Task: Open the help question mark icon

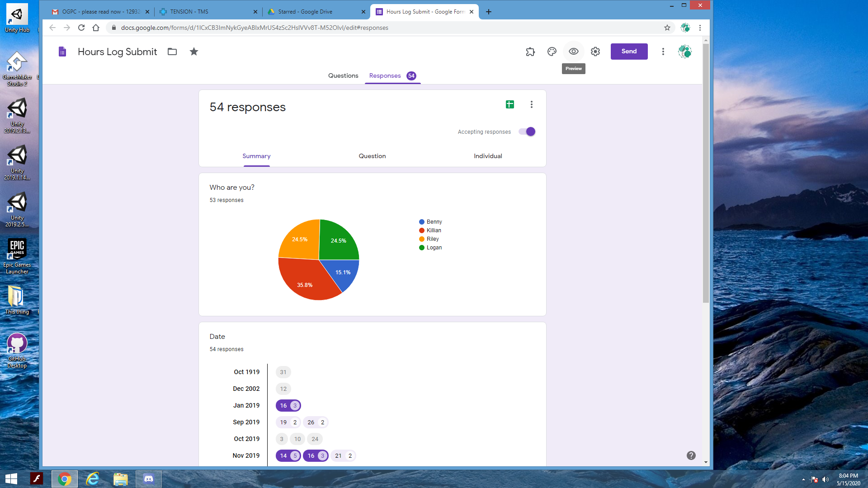Action: coord(691,455)
